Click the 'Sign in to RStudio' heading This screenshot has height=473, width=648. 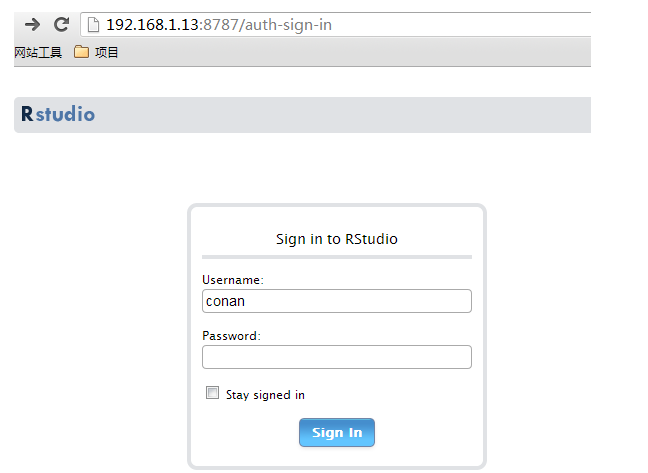337,239
